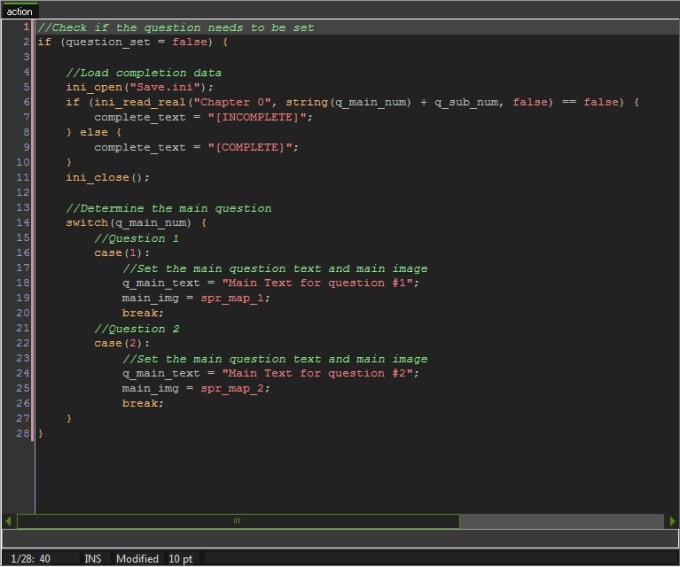The height and width of the screenshot is (567, 680).
Task: Click line number 28 in the gutter
Action: pos(23,433)
